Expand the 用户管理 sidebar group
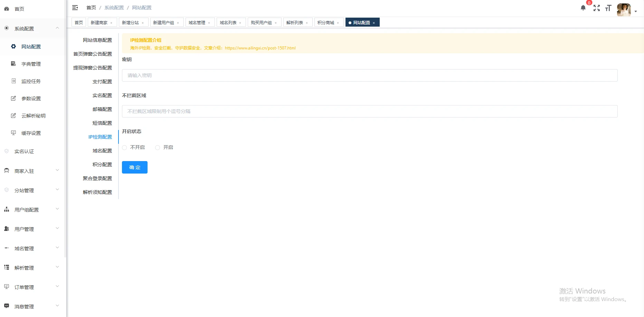The image size is (644, 317). tap(31, 229)
